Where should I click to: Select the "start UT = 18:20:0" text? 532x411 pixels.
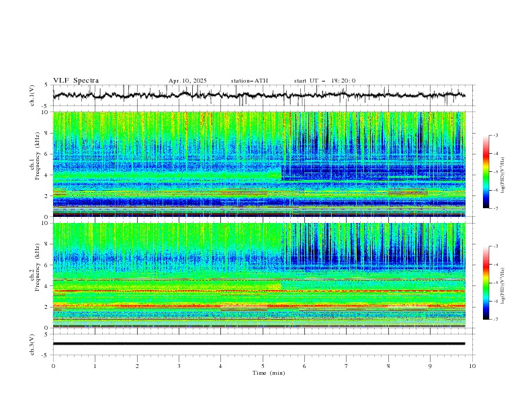point(324,81)
